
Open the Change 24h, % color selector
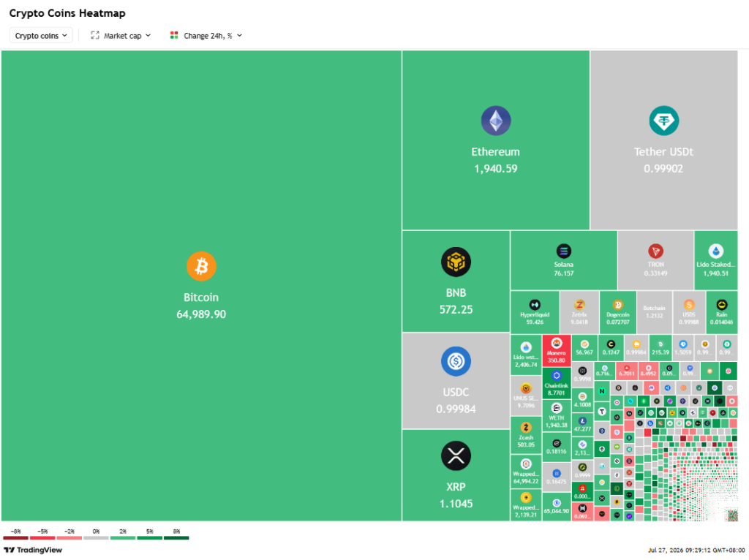click(x=206, y=35)
